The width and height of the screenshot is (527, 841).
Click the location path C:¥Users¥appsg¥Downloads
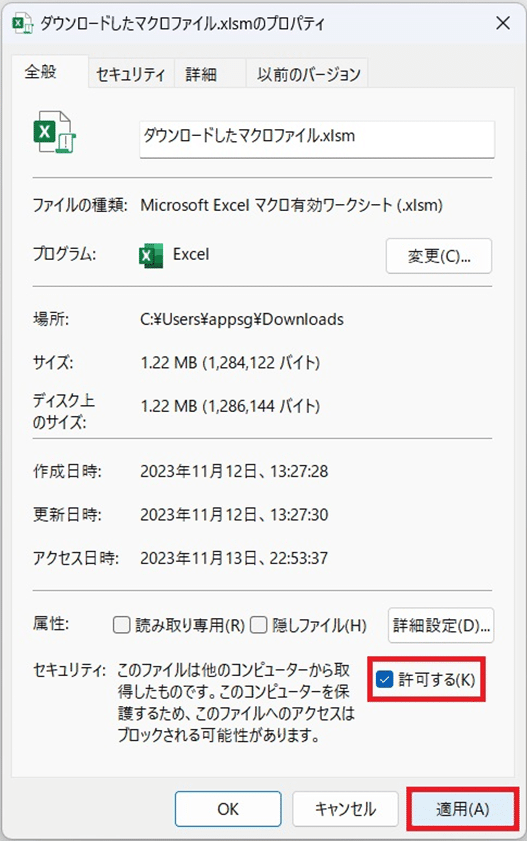tap(242, 320)
